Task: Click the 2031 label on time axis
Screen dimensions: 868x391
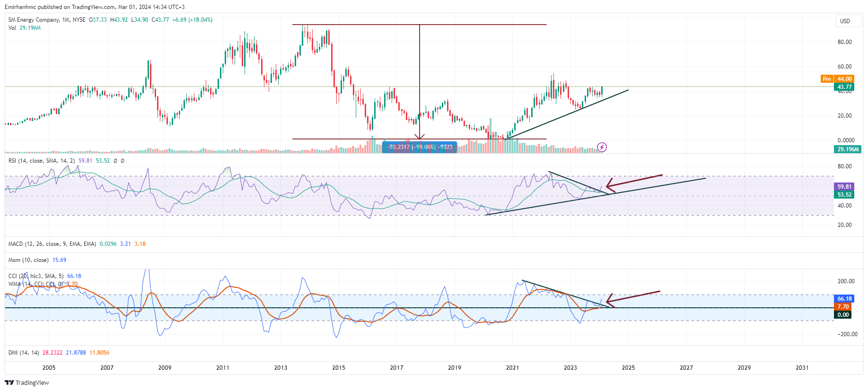Action: coord(802,368)
